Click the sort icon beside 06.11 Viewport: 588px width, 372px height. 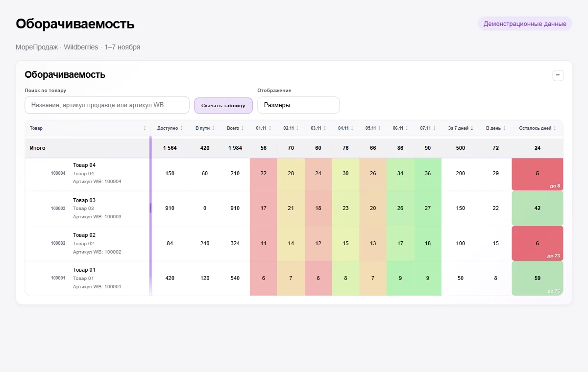(x=407, y=128)
